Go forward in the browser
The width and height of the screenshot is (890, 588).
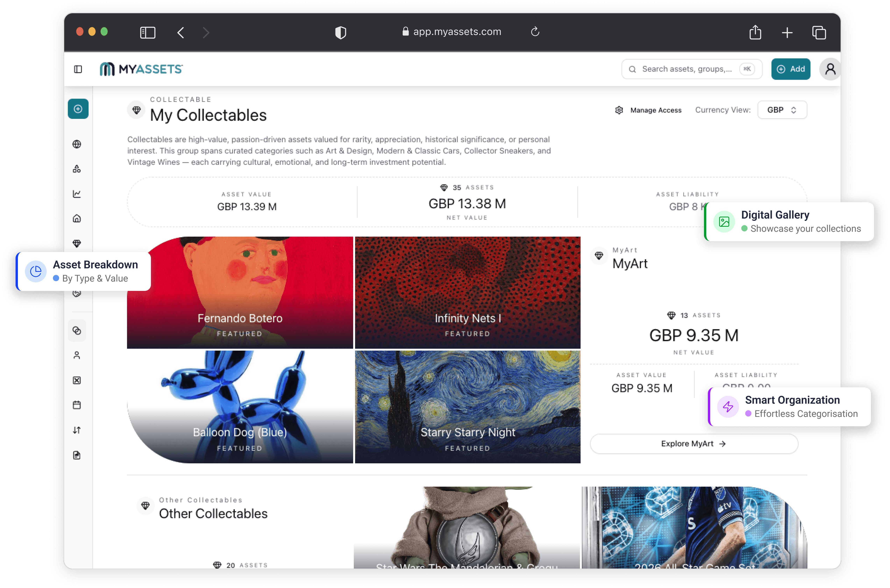(206, 32)
